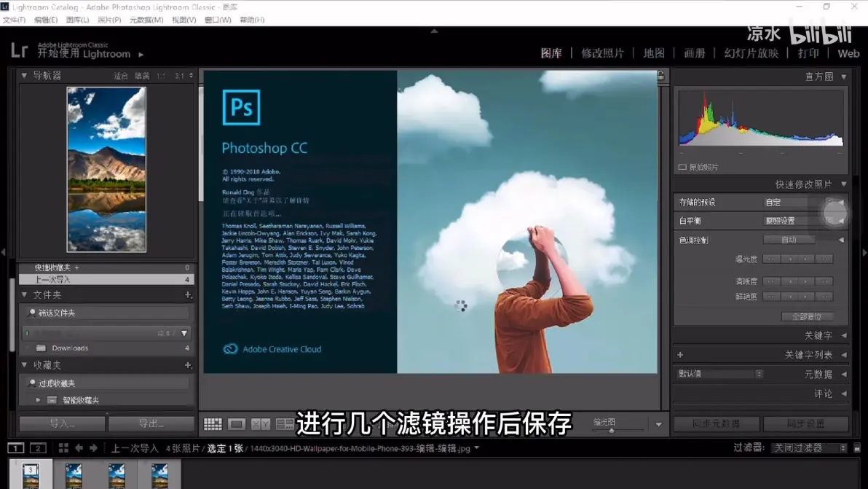Add a keyword with the 关键字列表 plus icon
This screenshot has height=489, width=868.
click(x=680, y=355)
